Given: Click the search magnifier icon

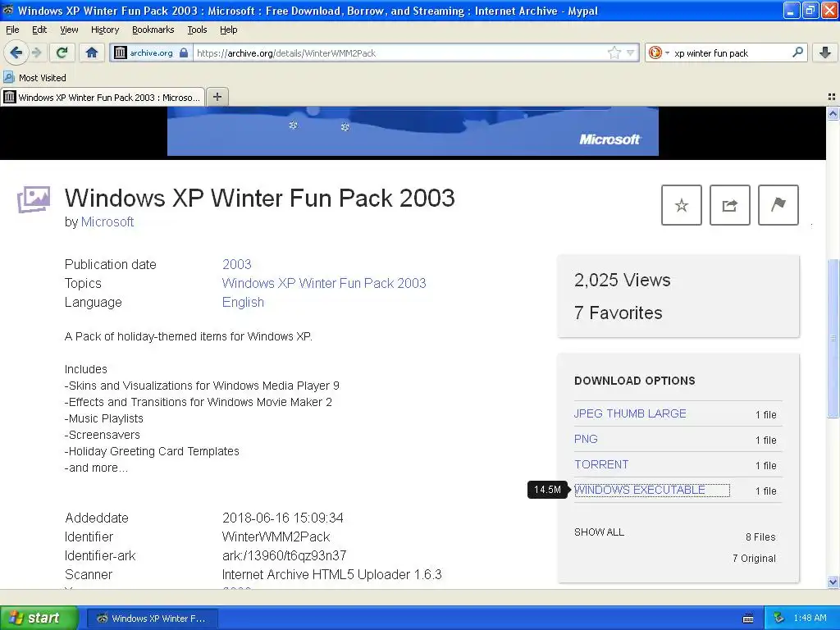Looking at the screenshot, I should pyautogui.click(x=797, y=52).
